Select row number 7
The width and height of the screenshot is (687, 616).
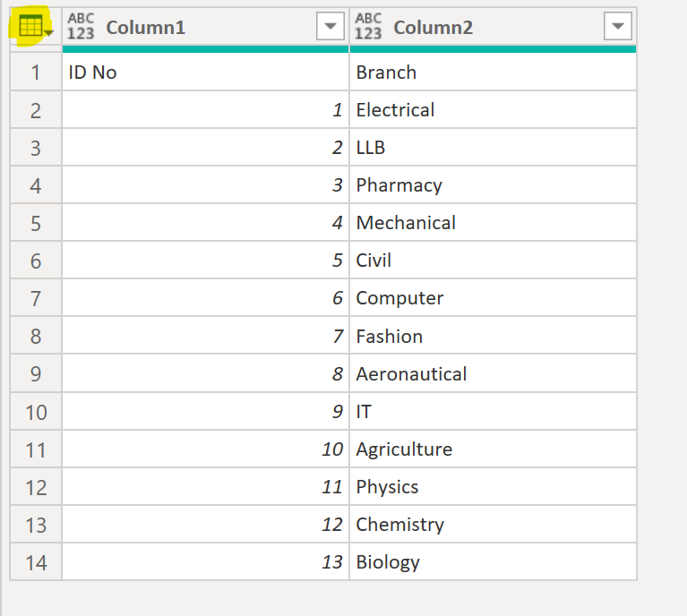coord(36,298)
